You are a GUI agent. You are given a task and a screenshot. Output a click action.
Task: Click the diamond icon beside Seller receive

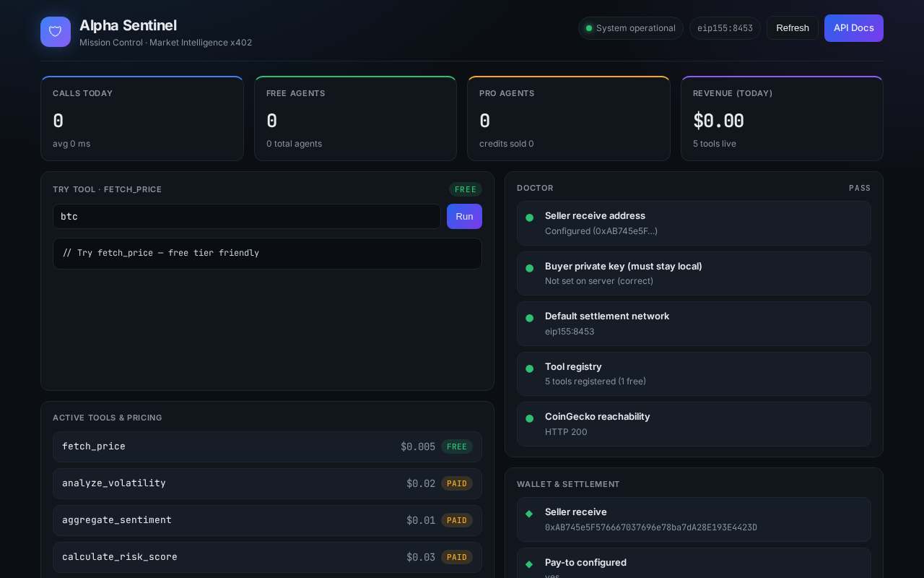[529, 514]
